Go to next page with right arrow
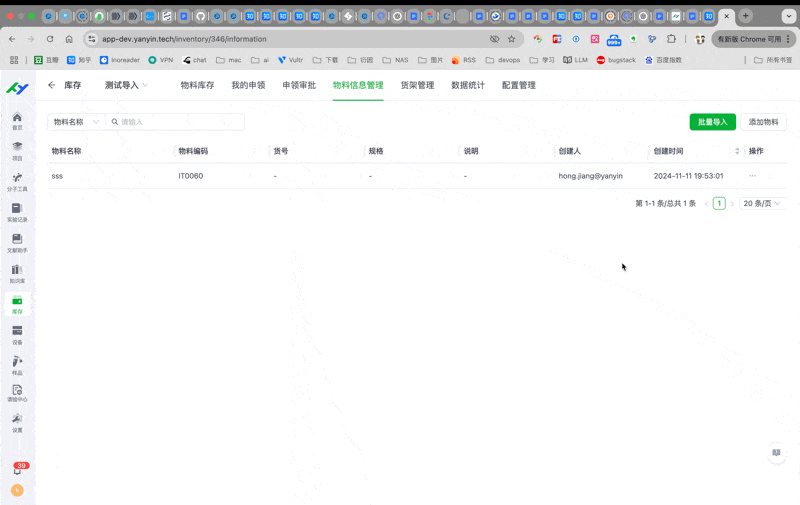The image size is (800, 505). [x=732, y=204]
